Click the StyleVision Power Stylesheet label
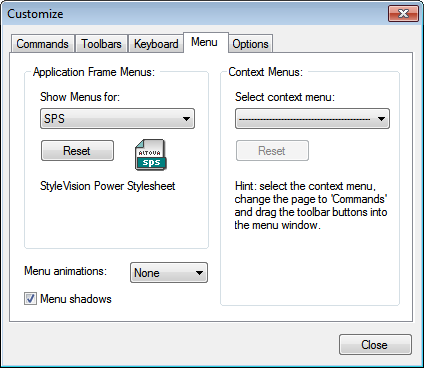The image size is (424, 368). pos(108,186)
